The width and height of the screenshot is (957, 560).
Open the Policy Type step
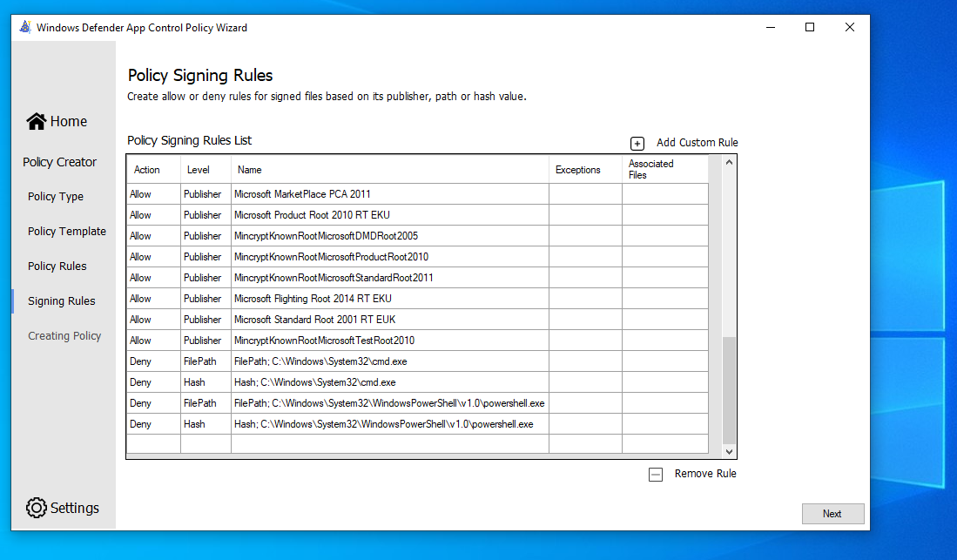pos(56,197)
